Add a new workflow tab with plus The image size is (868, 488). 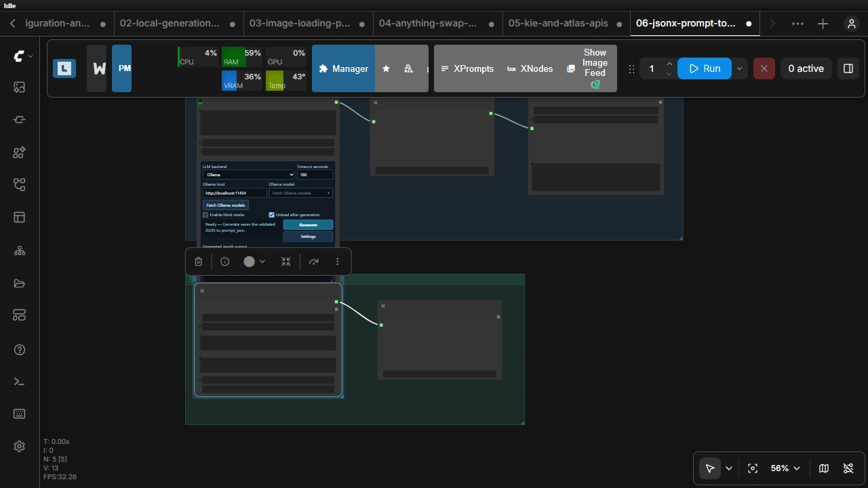pyautogui.click(x=823, y=23)
